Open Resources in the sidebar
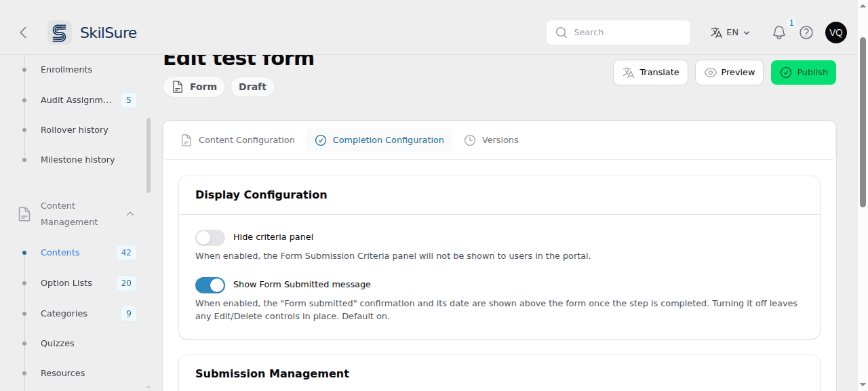The image size is (868, 391). coord(63,373)
